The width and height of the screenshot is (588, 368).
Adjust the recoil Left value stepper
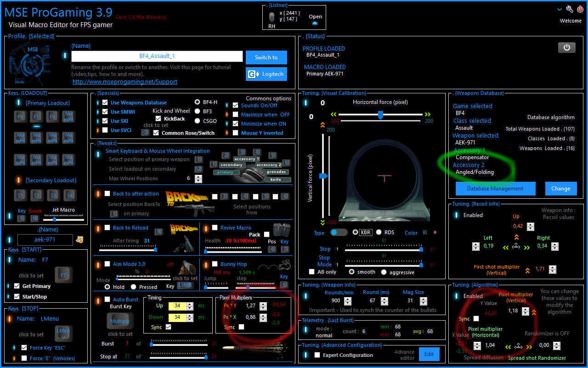(476, 247)
